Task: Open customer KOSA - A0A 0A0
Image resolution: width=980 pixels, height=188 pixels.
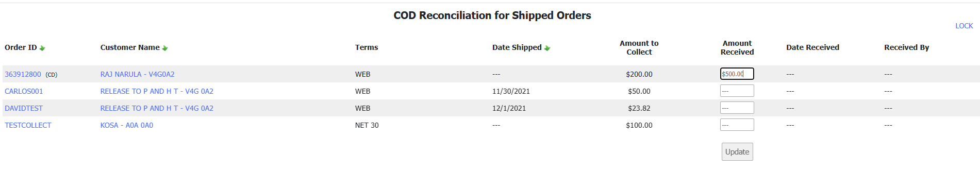Action: pos(126,125)
